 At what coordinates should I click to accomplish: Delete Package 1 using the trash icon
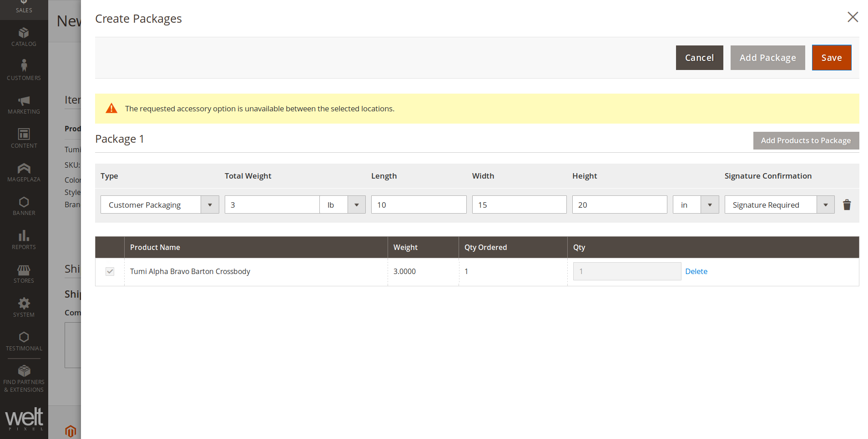tap(847, 205)
